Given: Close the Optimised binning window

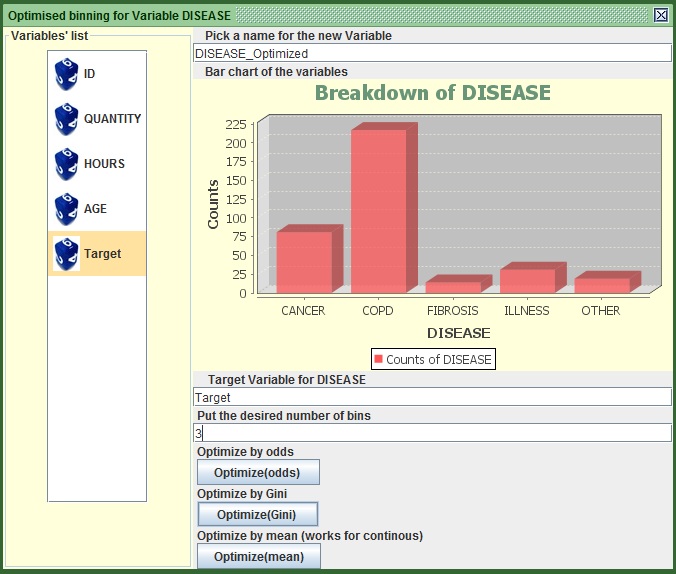Looking at the screenshot, I should (x=660, y=15).
